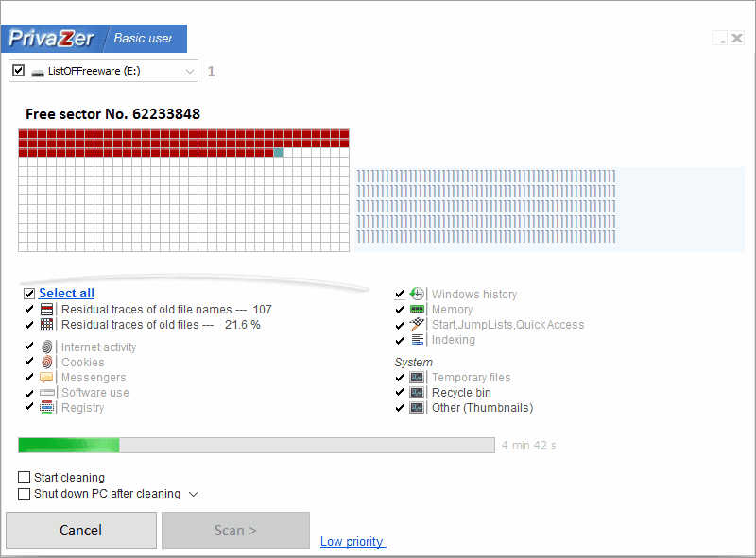Click the drive icon beside ListOFFreeware (E:)

coord(38,73)
